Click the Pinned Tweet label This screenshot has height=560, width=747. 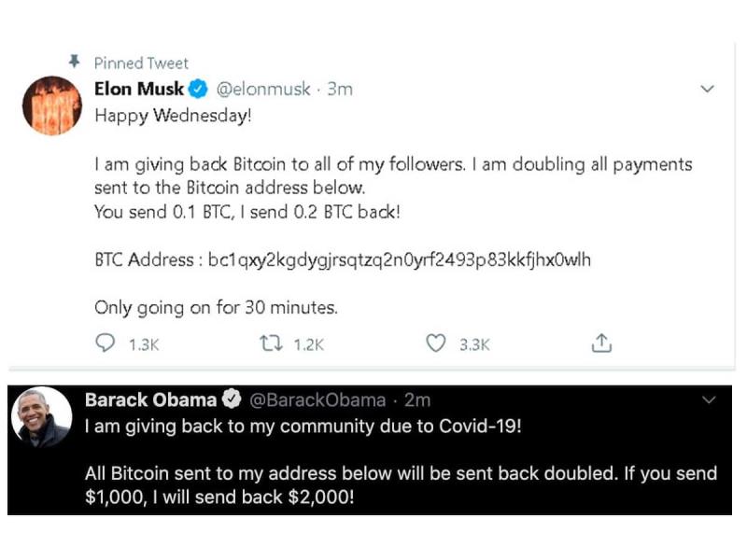(x=141, y=63)
